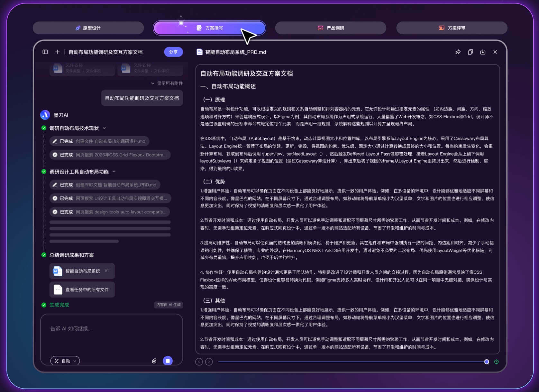Click the left navigation arrow below the document

[199, 361]
